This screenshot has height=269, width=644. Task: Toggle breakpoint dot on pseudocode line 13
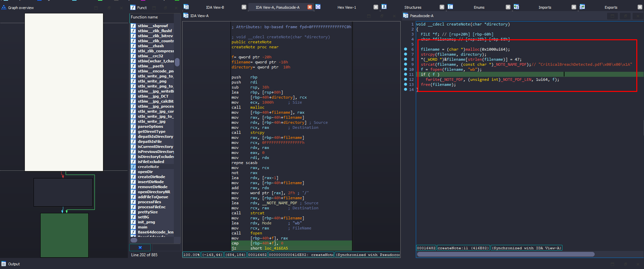coord(405,85)
